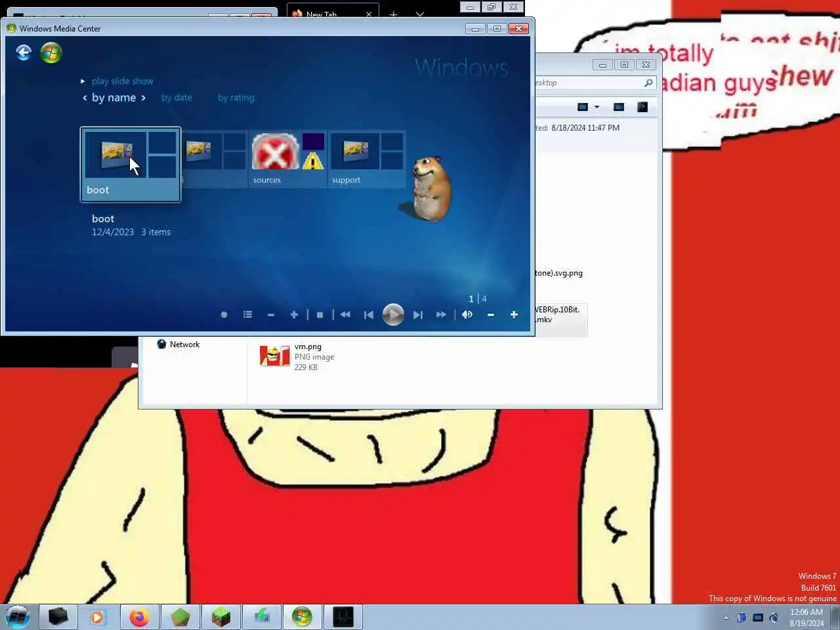Screen dimensions: 840x630
Task: Open Explorer help icon
Action: click(642, 107)
